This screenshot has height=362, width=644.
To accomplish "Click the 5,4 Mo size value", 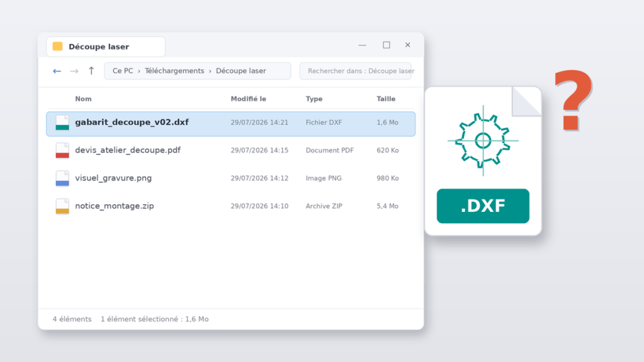I will click(x=387, y=206).
